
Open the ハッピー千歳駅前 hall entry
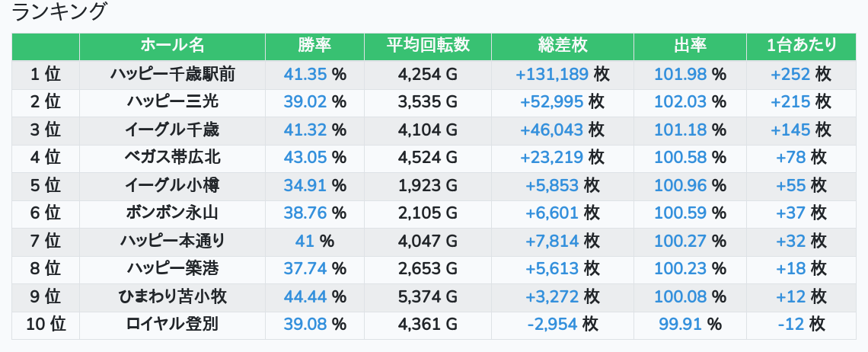point(172,74)
